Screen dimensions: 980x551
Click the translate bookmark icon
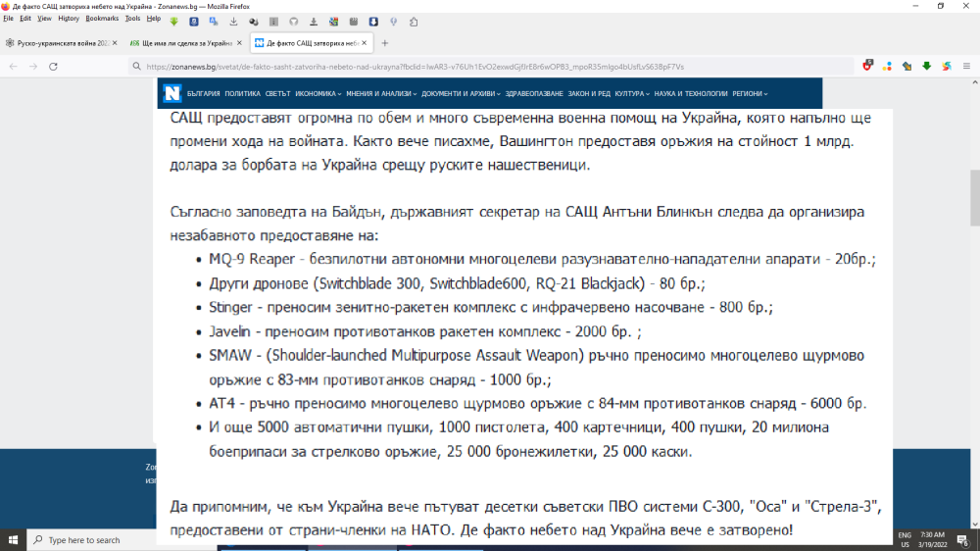213,21
